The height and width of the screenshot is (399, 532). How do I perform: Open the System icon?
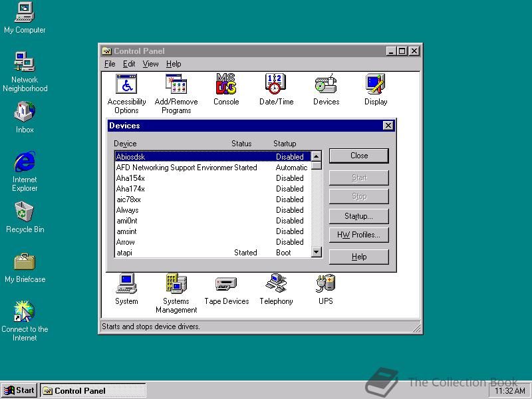[126, 289]
